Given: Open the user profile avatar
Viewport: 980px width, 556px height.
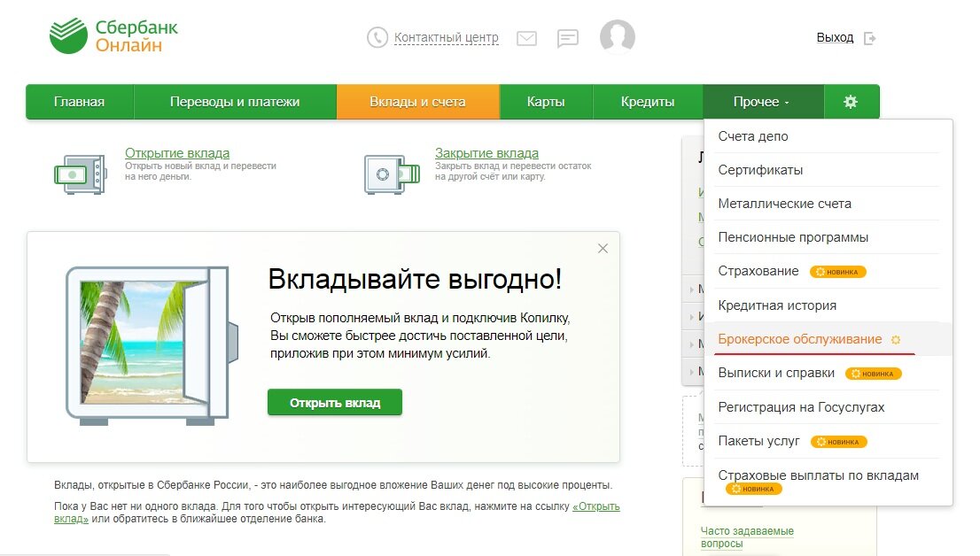Looking at the screenshot, I should point(618,36).
